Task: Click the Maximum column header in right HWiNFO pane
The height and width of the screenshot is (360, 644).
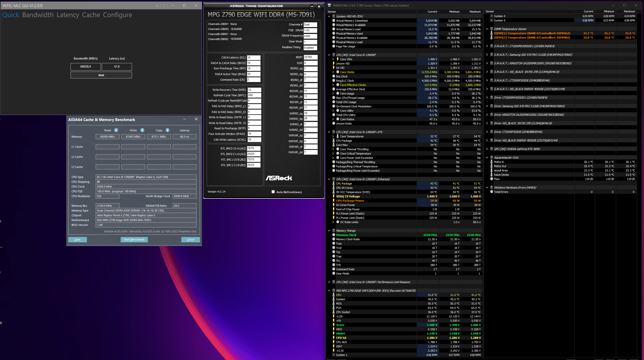Action: pyautogui.click(x=629, y=11)
